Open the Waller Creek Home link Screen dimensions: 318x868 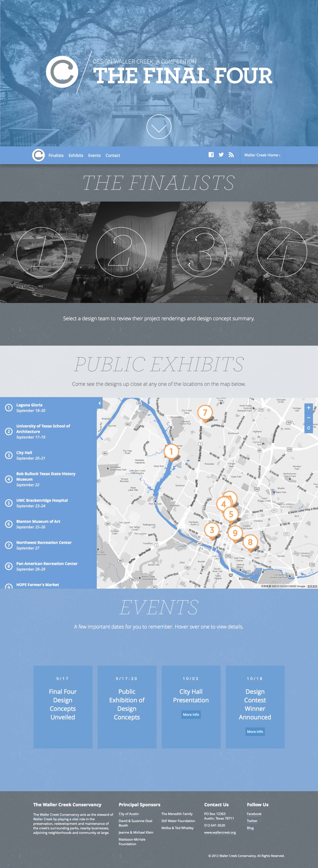click(x=262, y=155)
